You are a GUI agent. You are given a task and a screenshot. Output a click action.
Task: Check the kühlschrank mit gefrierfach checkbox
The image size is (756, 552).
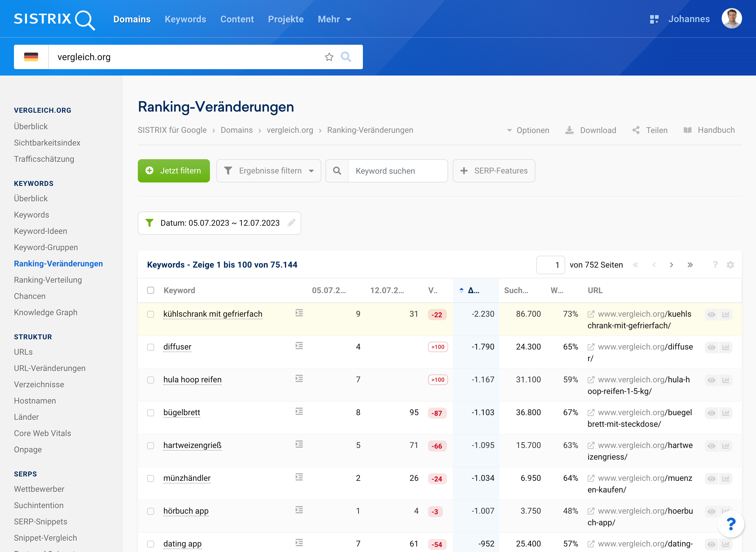pyautogui.click(x=151, y=314)
